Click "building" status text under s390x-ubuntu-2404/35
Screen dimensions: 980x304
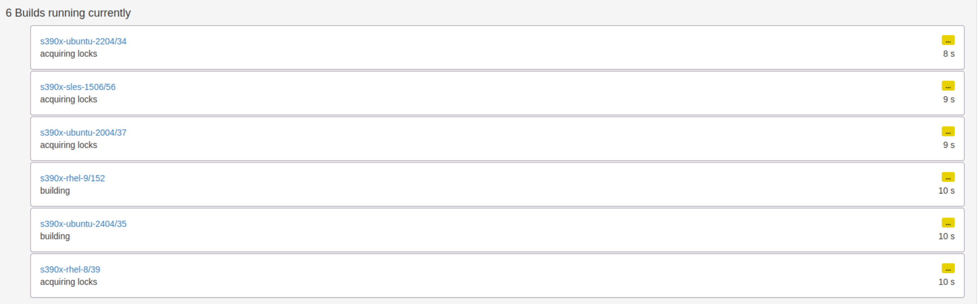[55, 236]
